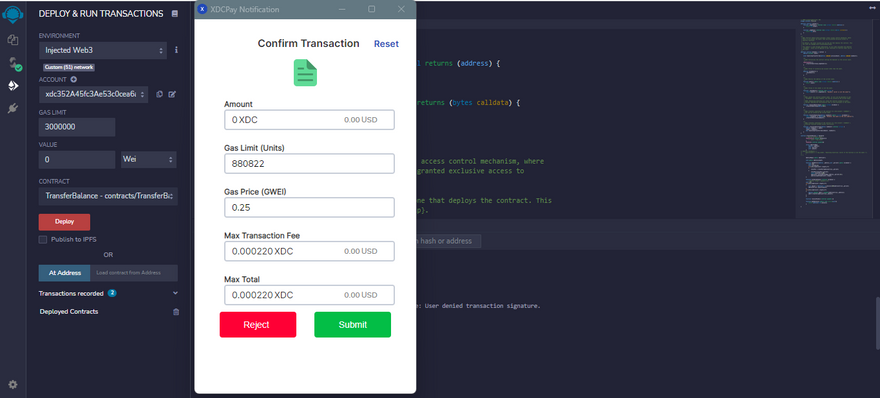
Task: Open the Settings gear icon
Action: (x=13, y=385)
